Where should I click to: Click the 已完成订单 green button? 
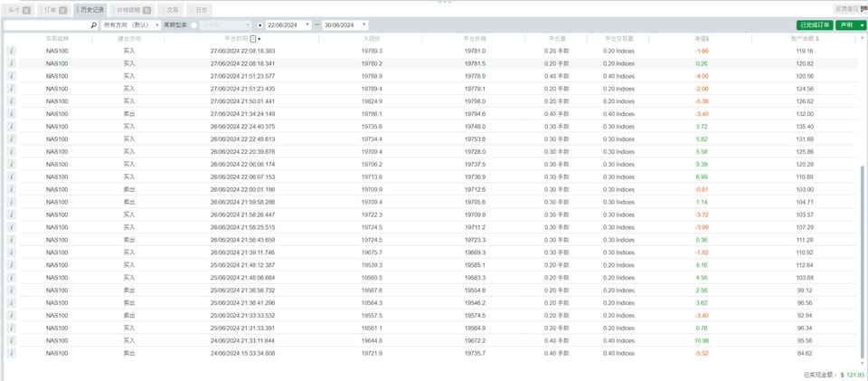[815, 25]
